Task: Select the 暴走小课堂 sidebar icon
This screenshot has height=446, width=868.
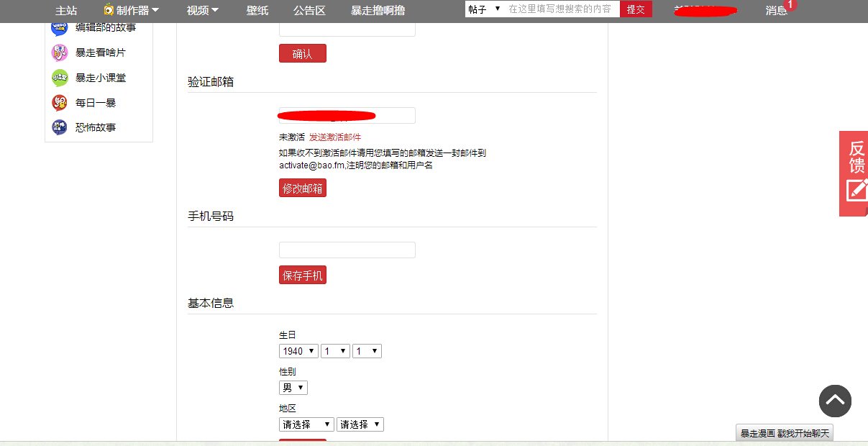Action: (x=59, y=78)
